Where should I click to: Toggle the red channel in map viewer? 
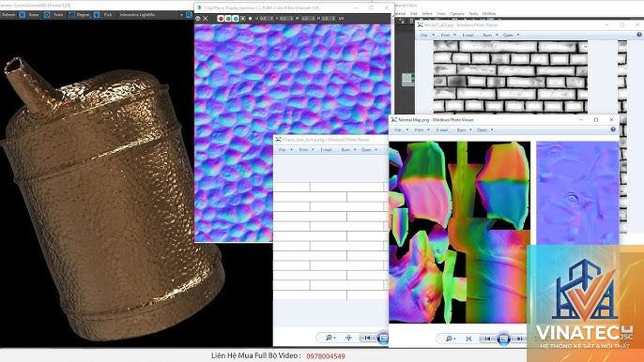point(221,19)
